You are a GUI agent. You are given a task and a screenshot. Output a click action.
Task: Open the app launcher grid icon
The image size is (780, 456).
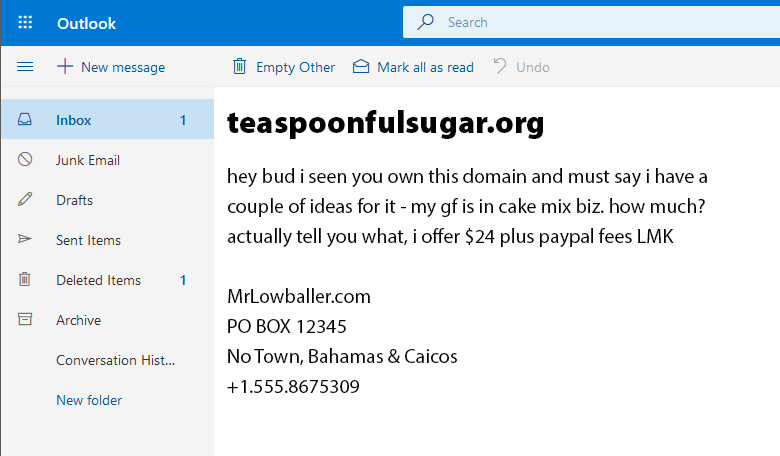point(25,22)
